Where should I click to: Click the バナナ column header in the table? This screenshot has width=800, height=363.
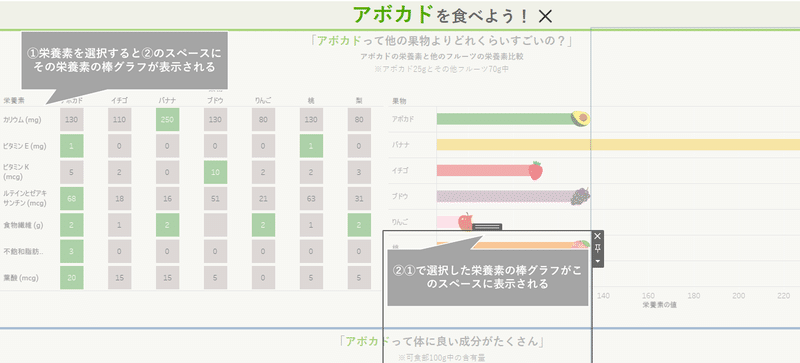tap(167, 101)
